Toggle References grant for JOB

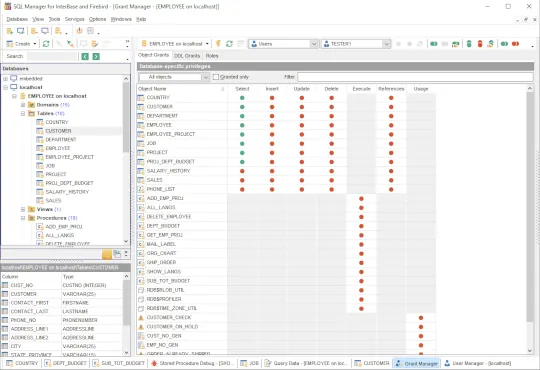coord(391,144)
